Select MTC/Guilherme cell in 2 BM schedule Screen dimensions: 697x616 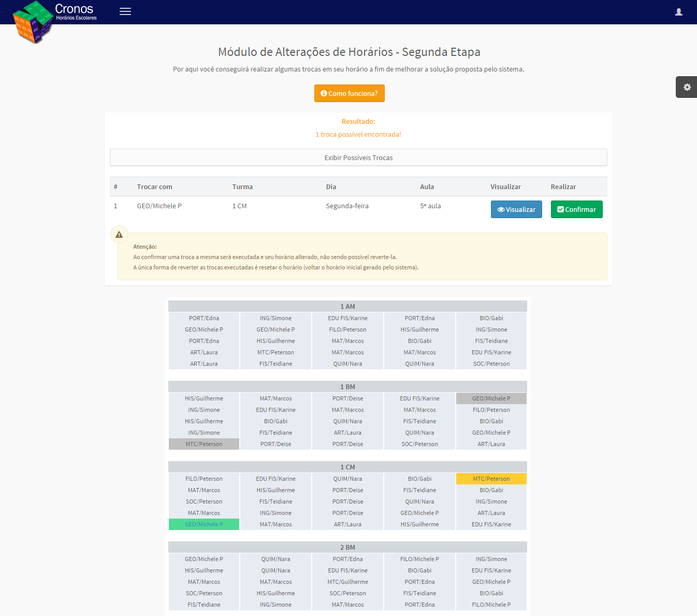[x=347, y=582]
